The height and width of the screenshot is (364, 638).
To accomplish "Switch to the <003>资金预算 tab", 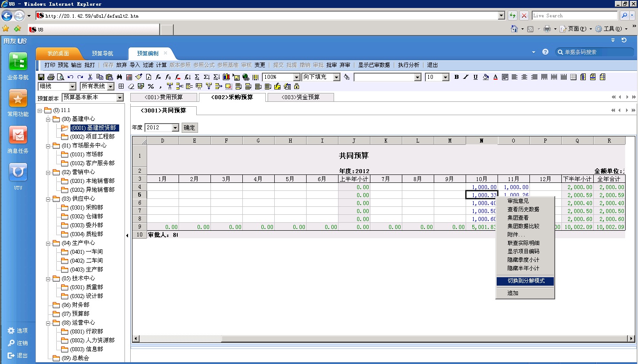I will point(300,97).
